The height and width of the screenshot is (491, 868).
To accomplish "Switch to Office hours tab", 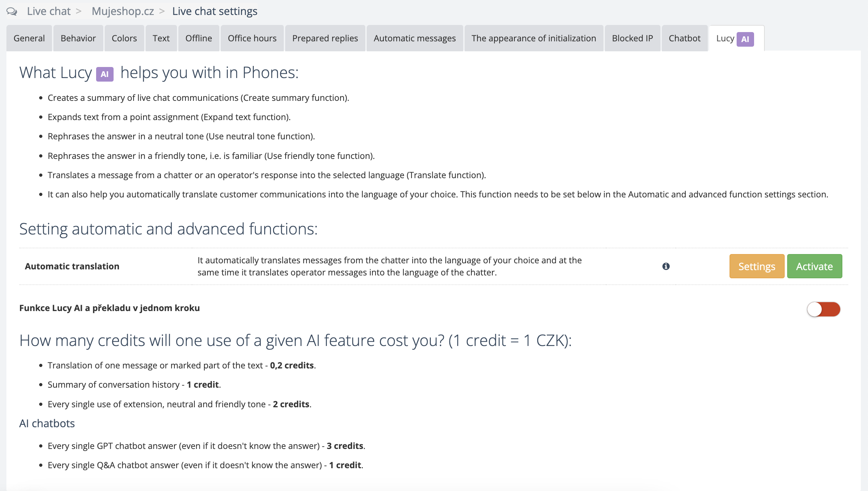I will [x=252, y=38].
